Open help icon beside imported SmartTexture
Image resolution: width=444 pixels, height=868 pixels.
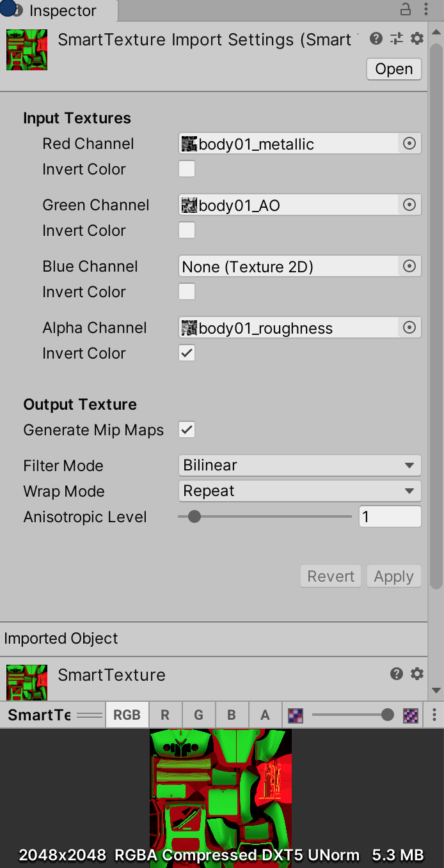tap(397, 674)
